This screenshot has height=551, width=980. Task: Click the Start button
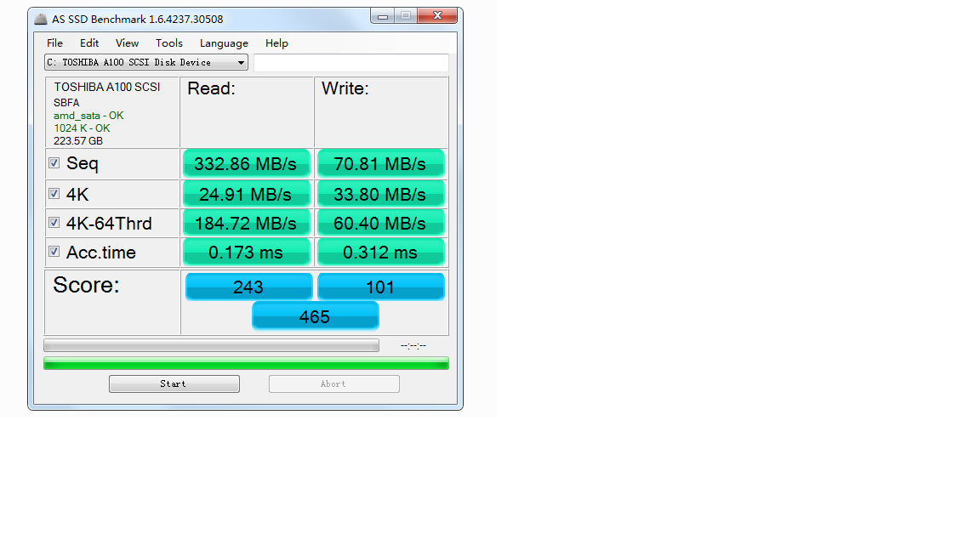pyautogui.click(x=174, y=383)
